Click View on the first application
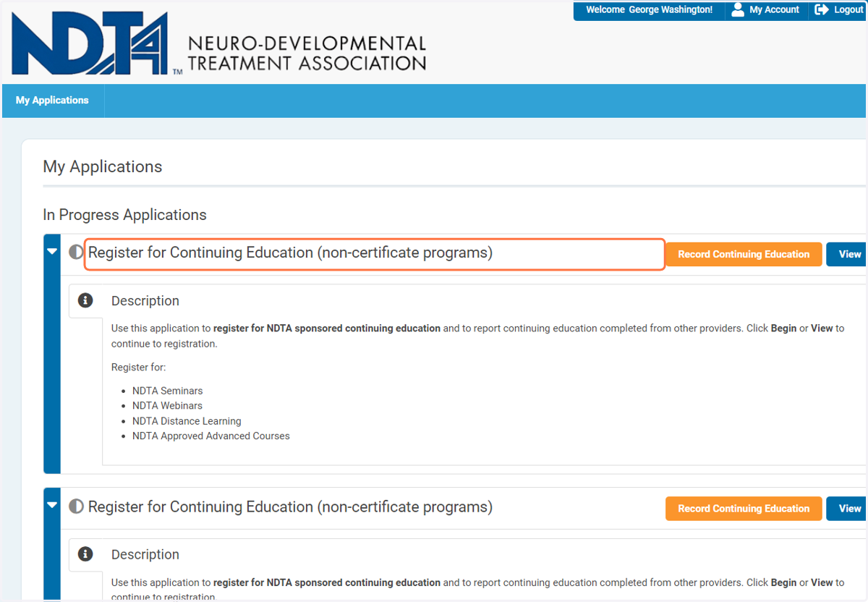 coord(848,255)
